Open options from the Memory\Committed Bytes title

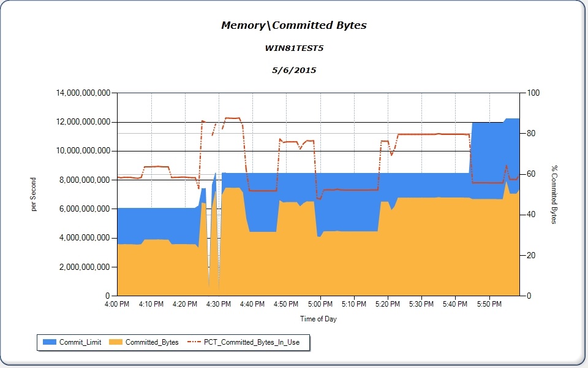pyautogui.click(x=294, y=25)
